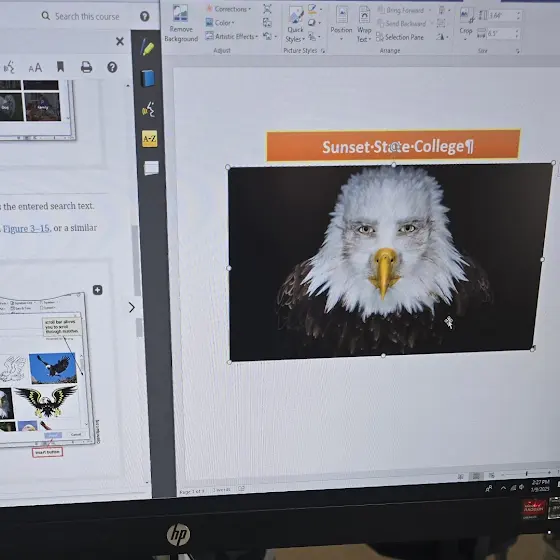Click the zoom out minus button
Viewport: 560px width, 560px height.
503,475
